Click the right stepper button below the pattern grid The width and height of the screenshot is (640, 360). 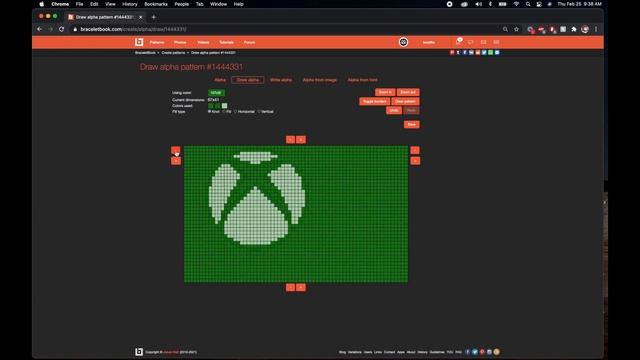(x=301, y=287)
